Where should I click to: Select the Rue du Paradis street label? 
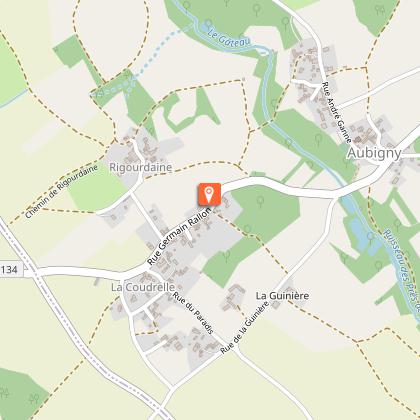(193, 313)
